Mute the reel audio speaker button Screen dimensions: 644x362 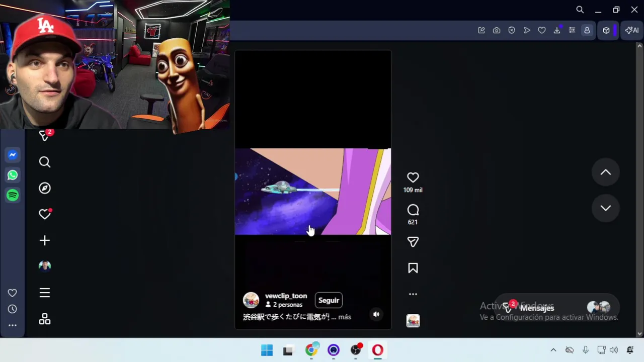point(376,314)
